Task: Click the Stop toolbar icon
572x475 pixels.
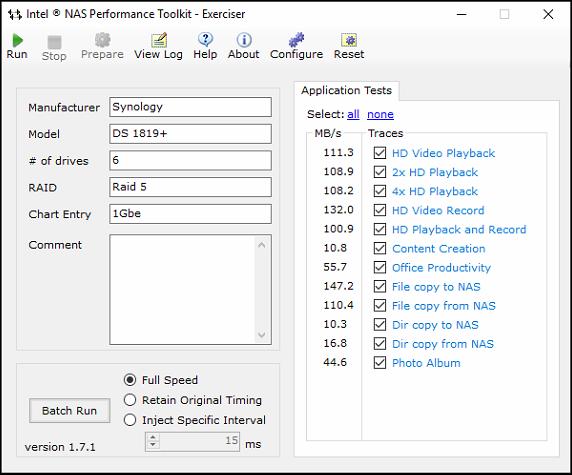Action: click(x=54, y=42)
